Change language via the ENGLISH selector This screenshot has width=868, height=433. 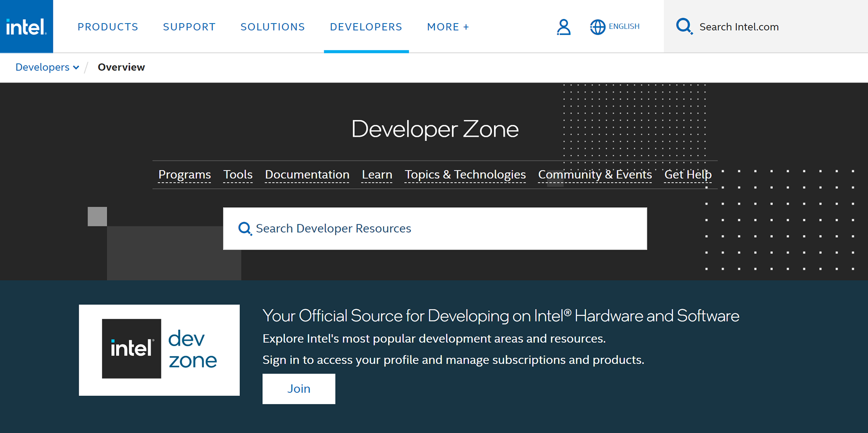pyautogui.click(x=624, y=26)
